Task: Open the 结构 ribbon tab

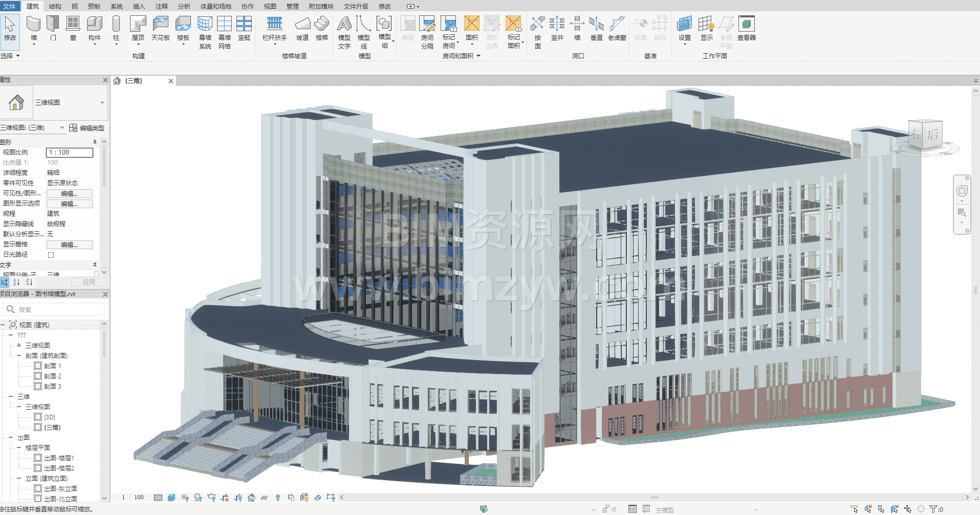Action: [x=55, y=6]
